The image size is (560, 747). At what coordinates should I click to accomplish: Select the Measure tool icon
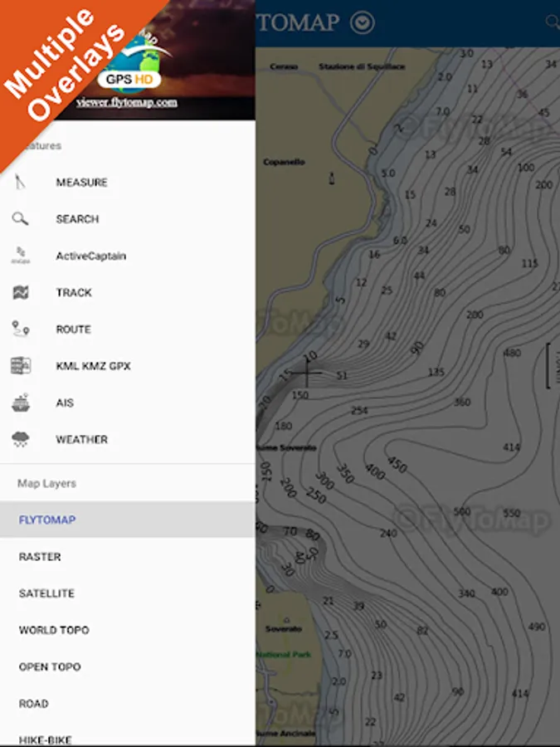[x=20, y=182]
